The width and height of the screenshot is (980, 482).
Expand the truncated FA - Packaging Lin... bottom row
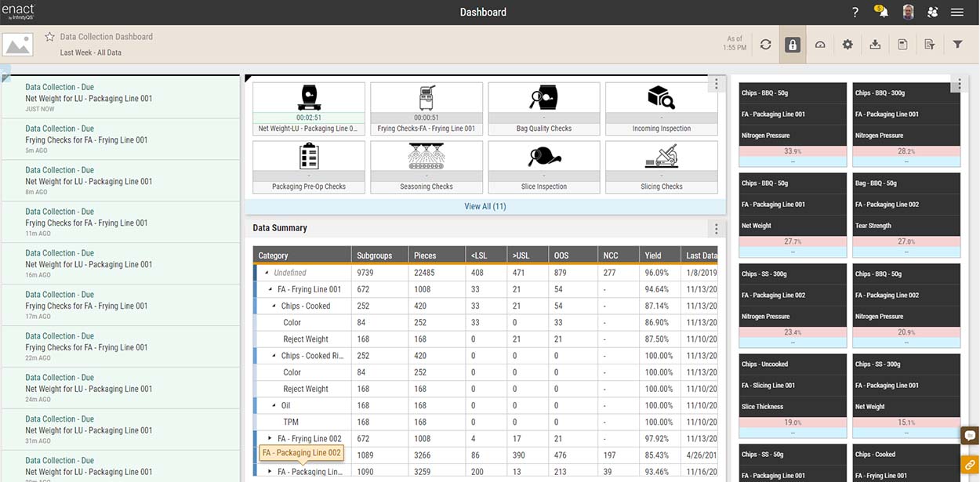coord(270,472)
